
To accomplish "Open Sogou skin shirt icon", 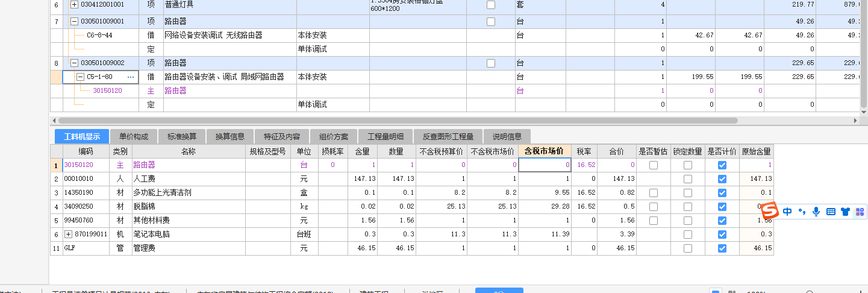I will [845, 212].
